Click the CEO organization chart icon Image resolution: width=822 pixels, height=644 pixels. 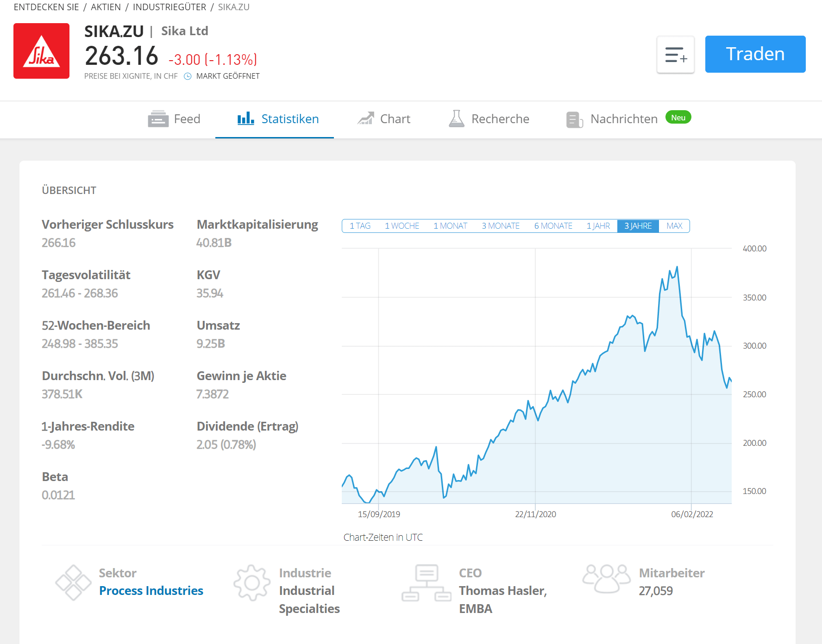point(427,582)
